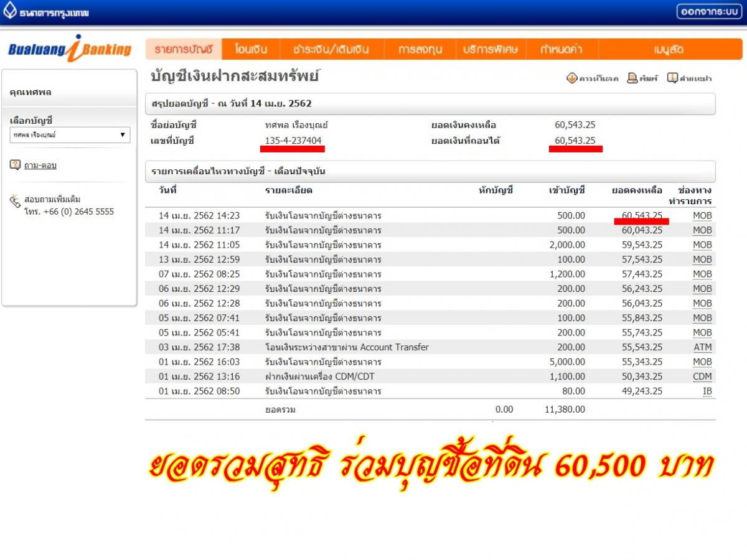Open the ถาม-ตอบ Q&A link
Screen dimensions: 747x560
40,166
